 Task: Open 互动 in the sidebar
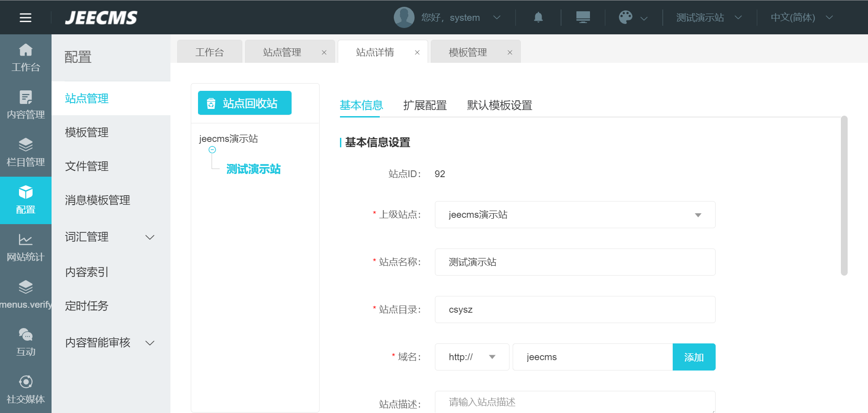(26, 342)
